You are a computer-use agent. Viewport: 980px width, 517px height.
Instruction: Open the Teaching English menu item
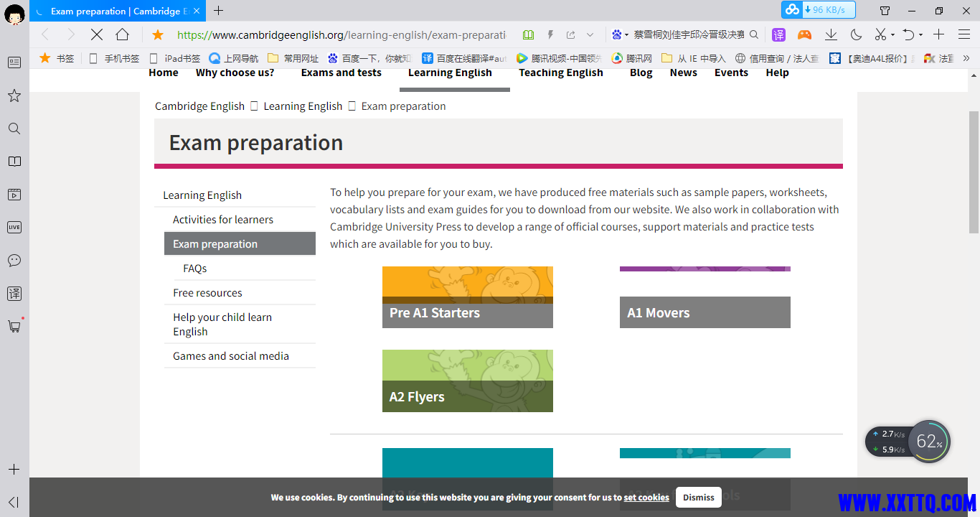coord(561,73)
